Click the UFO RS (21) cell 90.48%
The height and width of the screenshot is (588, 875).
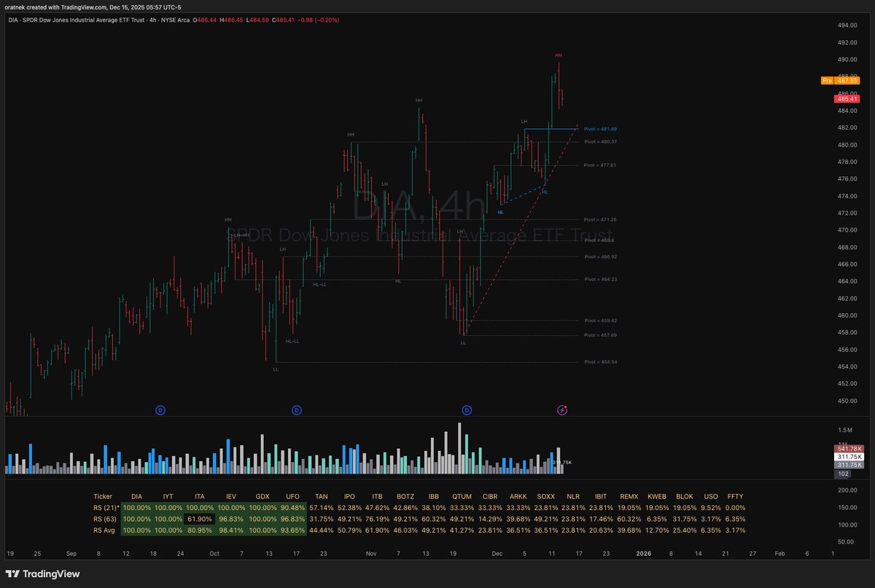coord(293,507)
